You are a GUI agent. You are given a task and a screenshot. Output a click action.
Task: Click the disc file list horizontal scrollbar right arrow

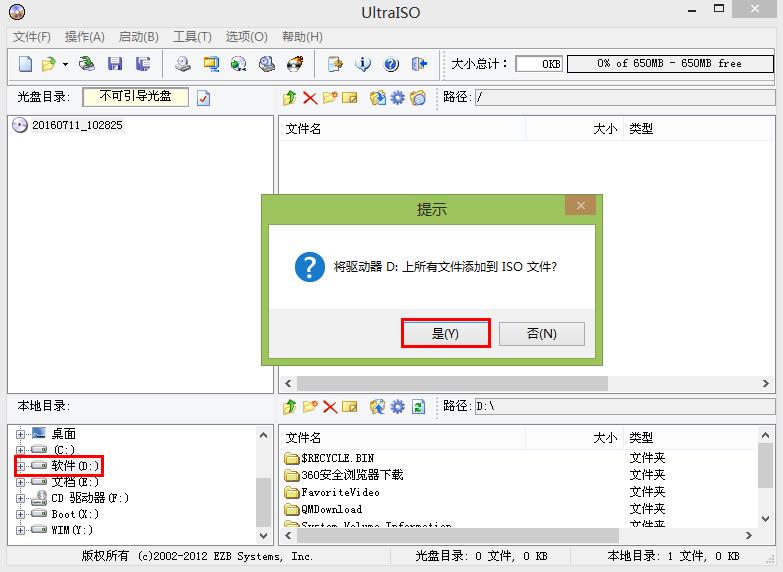tap(766, 383)
